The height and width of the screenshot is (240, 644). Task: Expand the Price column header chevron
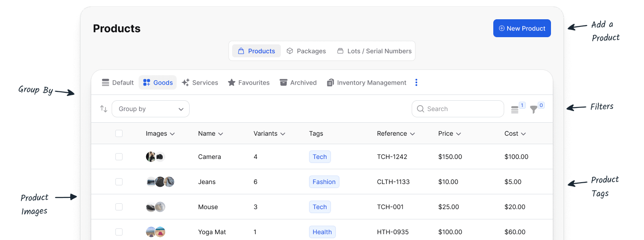(458, 134)
